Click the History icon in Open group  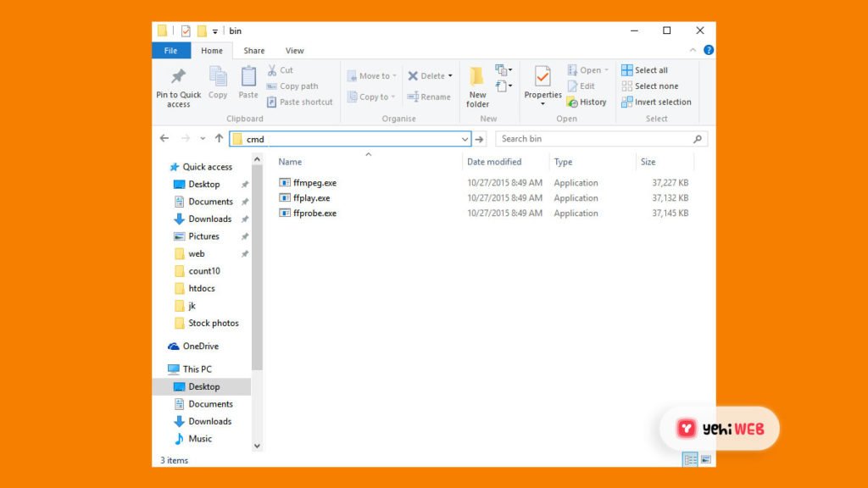587,103
